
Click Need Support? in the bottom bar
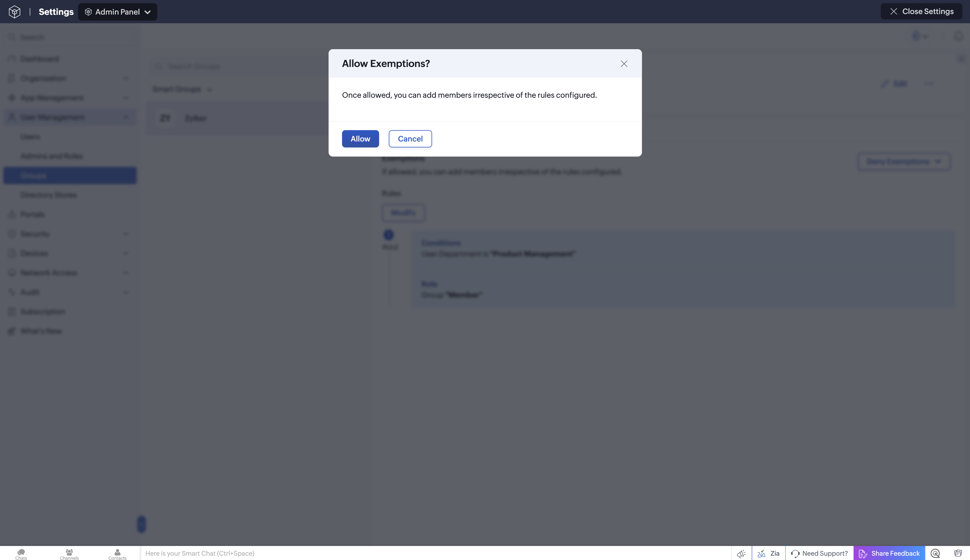point(819,554)
